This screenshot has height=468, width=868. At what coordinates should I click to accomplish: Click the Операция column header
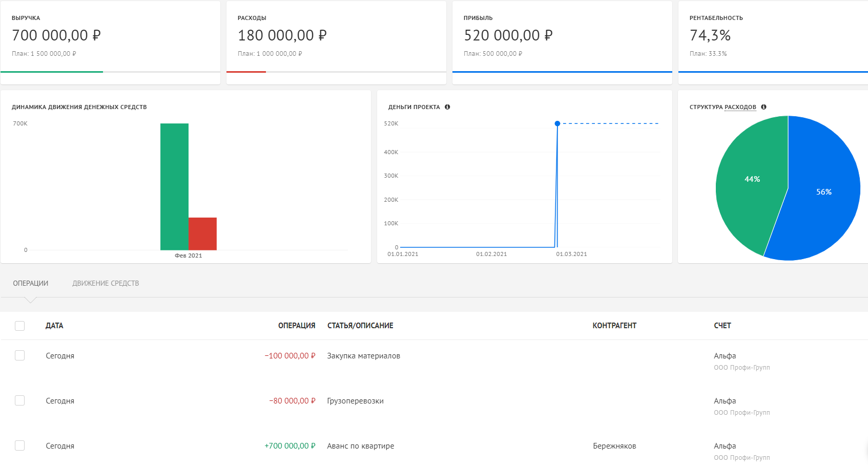tap(297, 326)
